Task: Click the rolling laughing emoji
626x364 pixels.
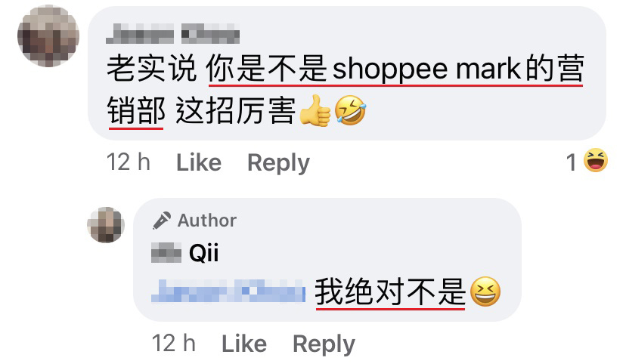Action: (350, 110)
